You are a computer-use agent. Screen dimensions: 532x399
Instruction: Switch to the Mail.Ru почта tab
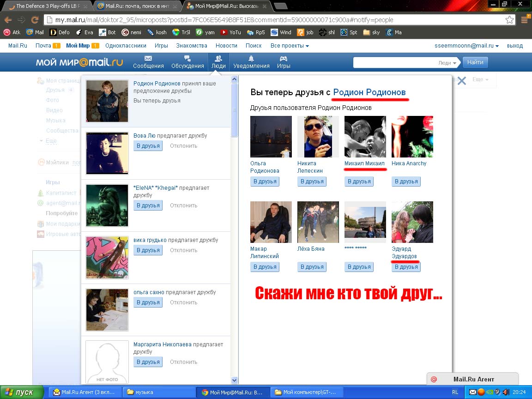(x=137, y=6)
